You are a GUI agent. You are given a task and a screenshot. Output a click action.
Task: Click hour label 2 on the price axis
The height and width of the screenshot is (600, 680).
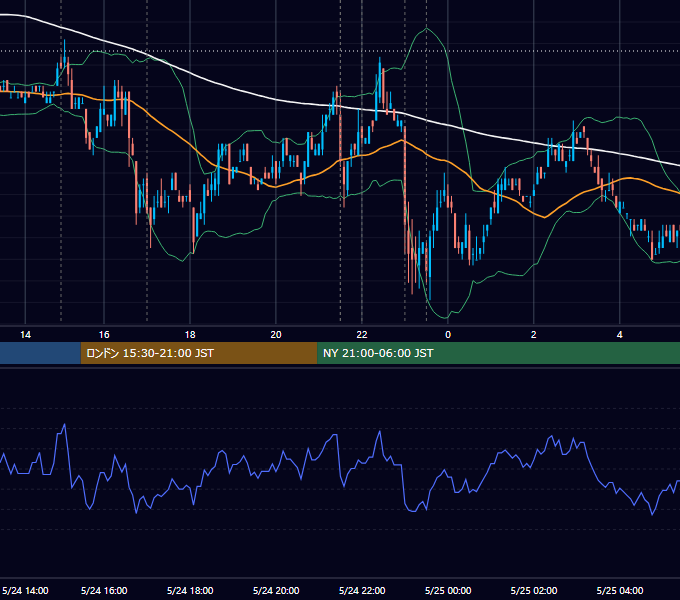[x=534, y=334]
